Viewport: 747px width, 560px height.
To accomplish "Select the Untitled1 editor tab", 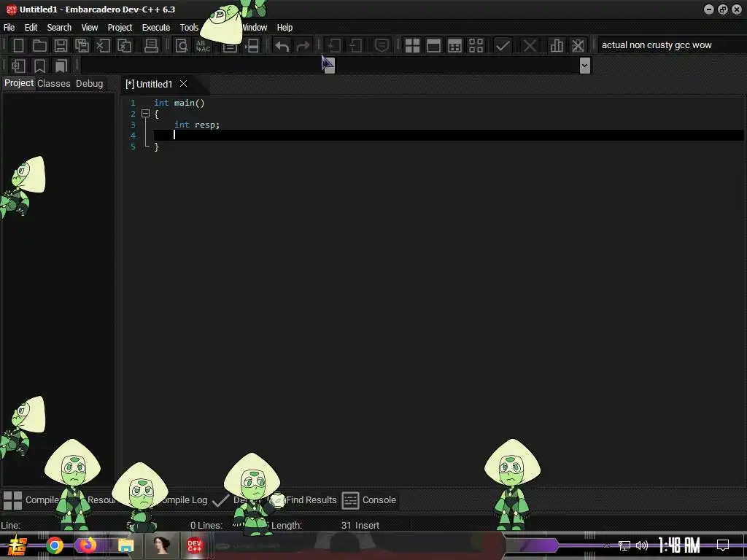I will (x=149, y=85).
